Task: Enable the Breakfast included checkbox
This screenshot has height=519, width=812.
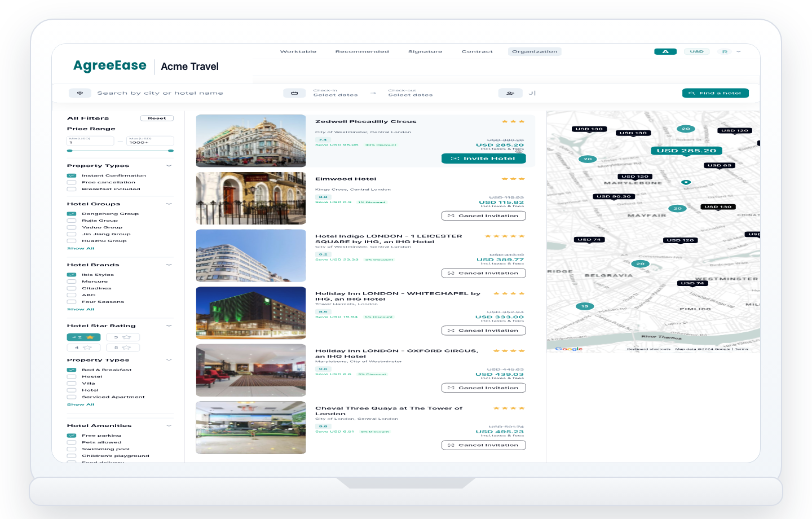Action: pyautogui.click(x=72, y=189)
